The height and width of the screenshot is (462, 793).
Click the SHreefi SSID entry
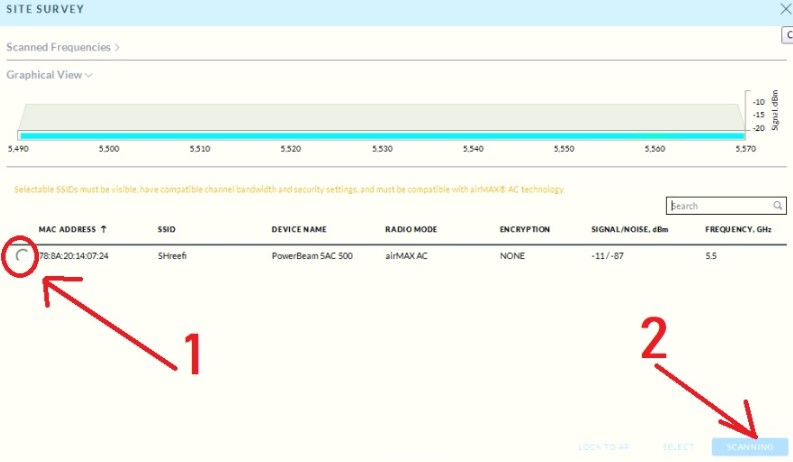(x=174, y=256)
